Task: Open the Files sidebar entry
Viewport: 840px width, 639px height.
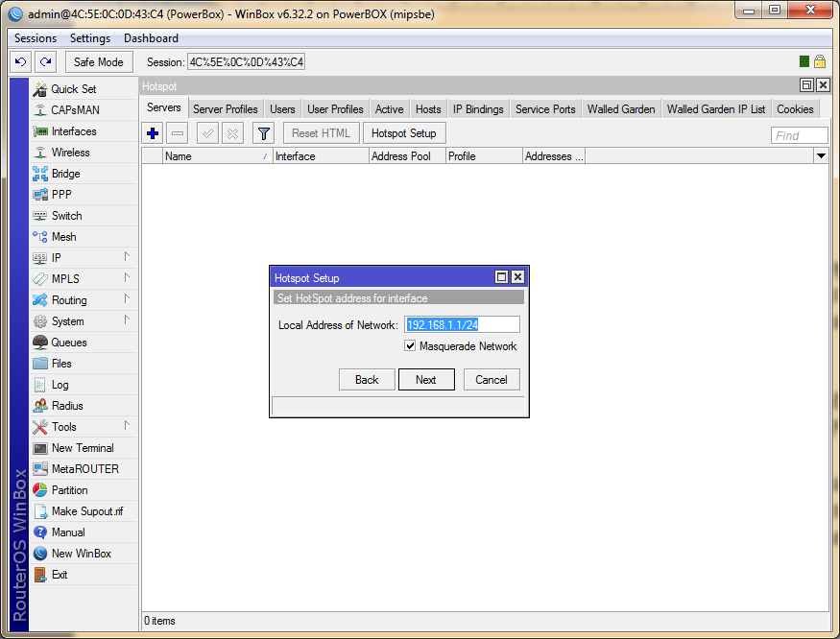Action: (x=61, y=364)
